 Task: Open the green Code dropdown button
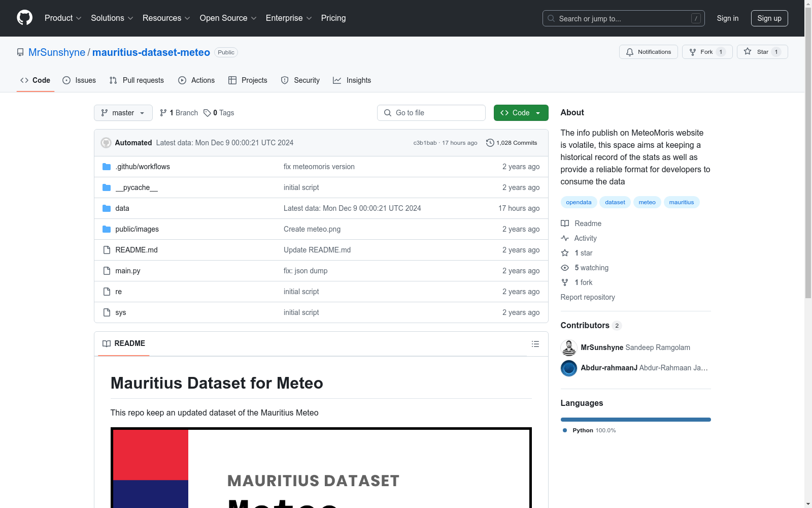[521, 113]
